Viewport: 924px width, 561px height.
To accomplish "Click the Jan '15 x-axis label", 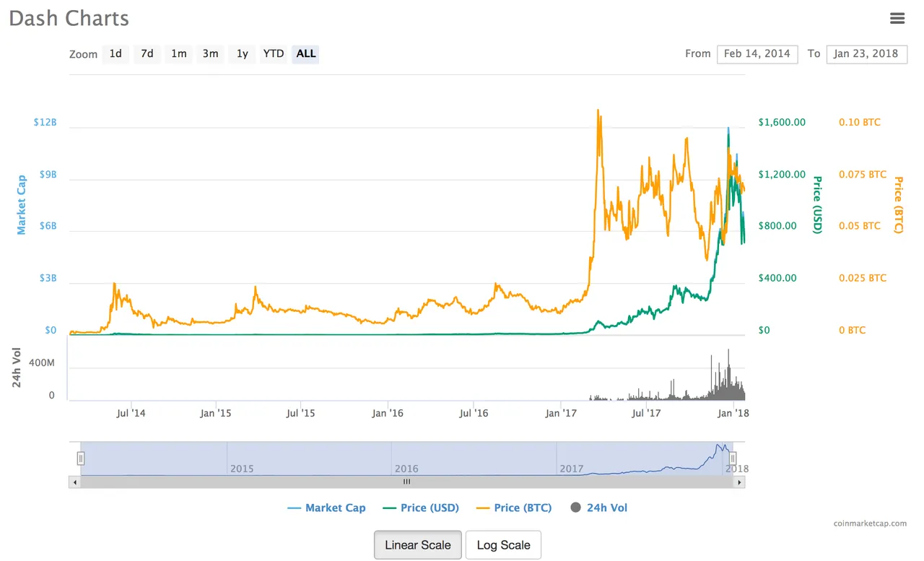I will (215, 414).
